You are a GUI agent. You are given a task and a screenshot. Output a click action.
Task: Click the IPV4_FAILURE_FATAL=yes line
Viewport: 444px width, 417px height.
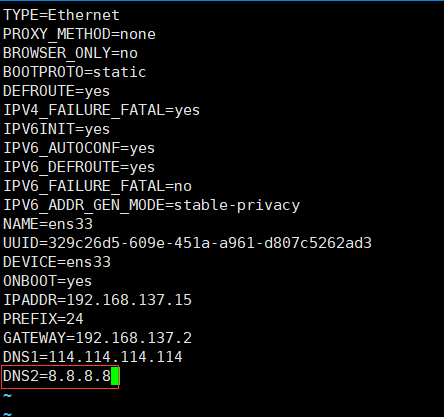coord(101,111)
